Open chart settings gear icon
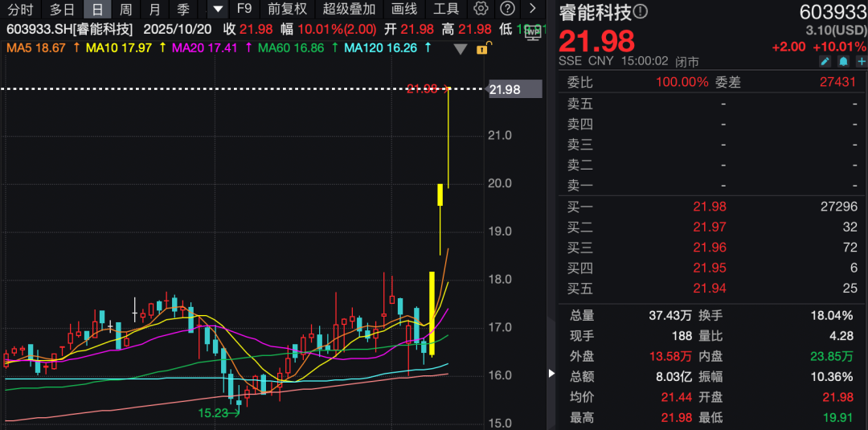This screenshot has height=430, width=868. [x=481, y=8]
